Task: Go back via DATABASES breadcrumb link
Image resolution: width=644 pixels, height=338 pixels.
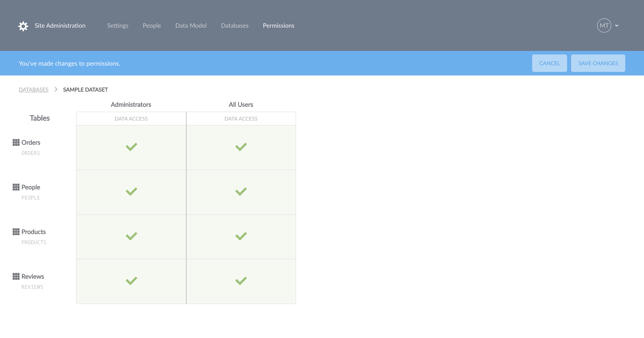Action: tap(34, 90)
